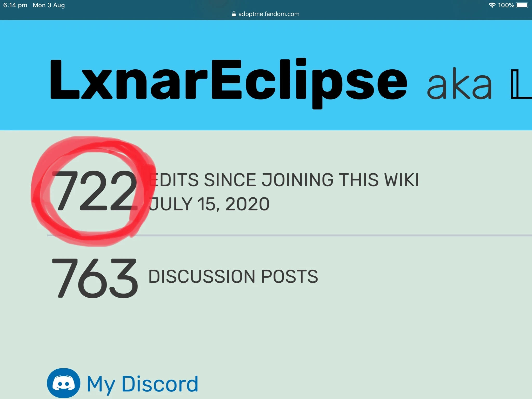The height and width of the screenshot is (399, 532).
Task: Tap the Mon 3 Aug date
Action: click(49, 5)
